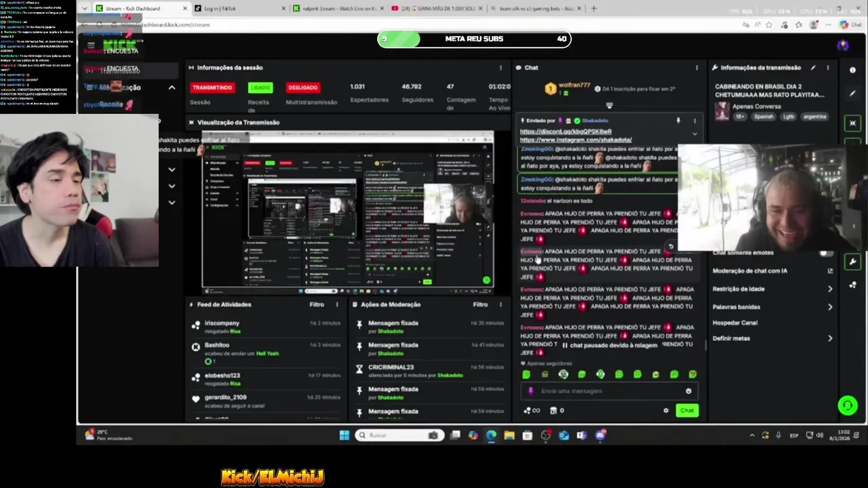The height and width of the screenshot is (488, 868).
Task: Open chat settings gear beside Chat button
Action: (666, 411)
